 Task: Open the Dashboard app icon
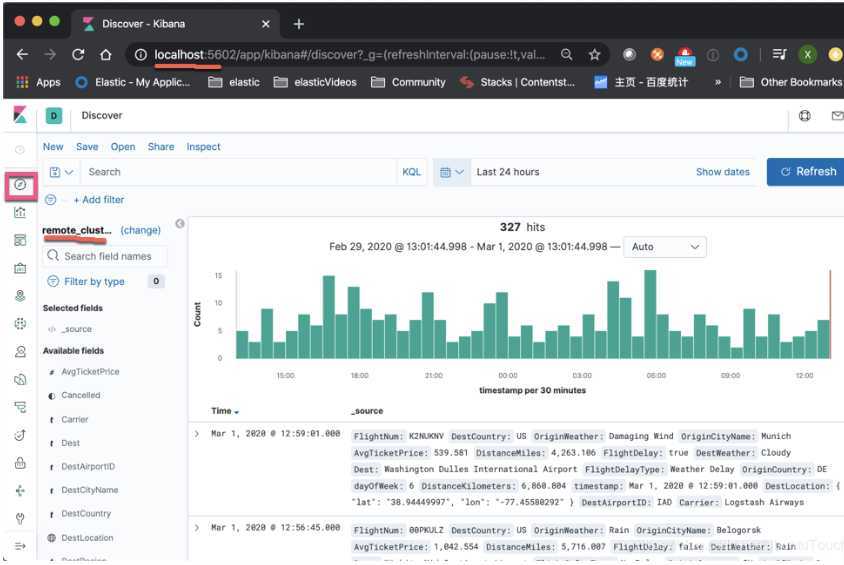tap(20, 240)
